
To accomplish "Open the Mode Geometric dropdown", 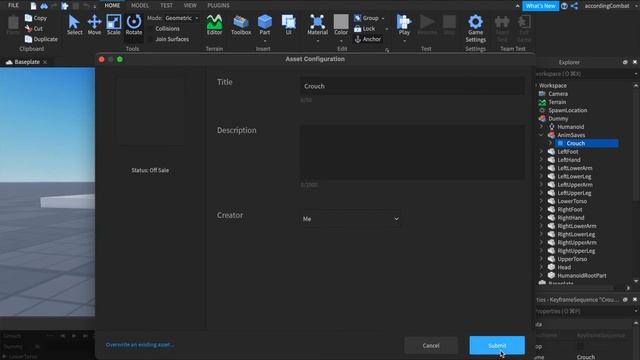I will coord(181,18).
